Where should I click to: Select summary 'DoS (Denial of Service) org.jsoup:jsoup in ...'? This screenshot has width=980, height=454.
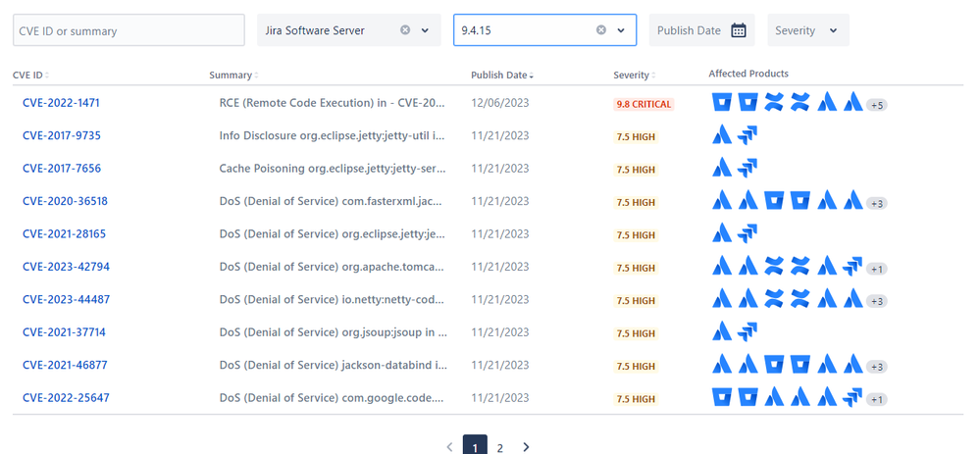pyautogui.click(x=334, y=331)
